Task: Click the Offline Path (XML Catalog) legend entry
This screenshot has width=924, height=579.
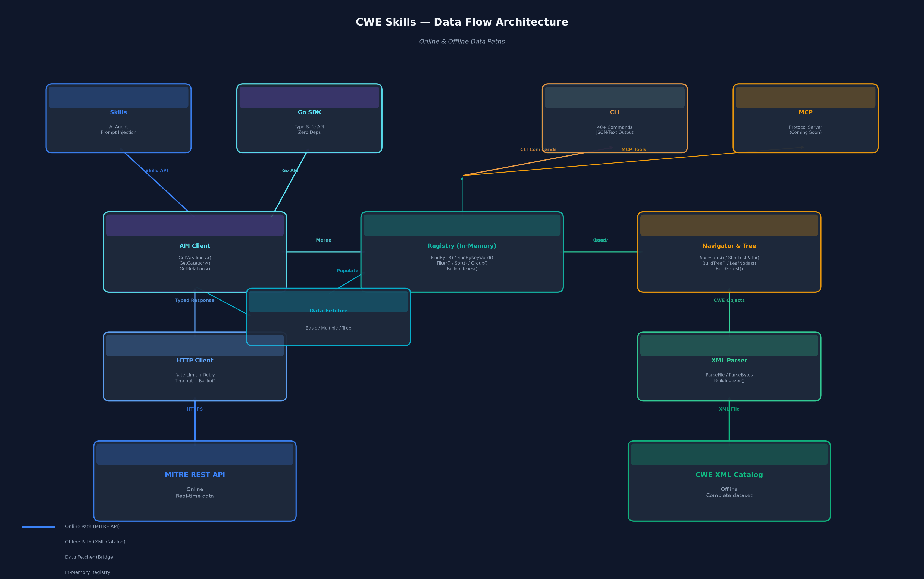Action: pos(95,542)
